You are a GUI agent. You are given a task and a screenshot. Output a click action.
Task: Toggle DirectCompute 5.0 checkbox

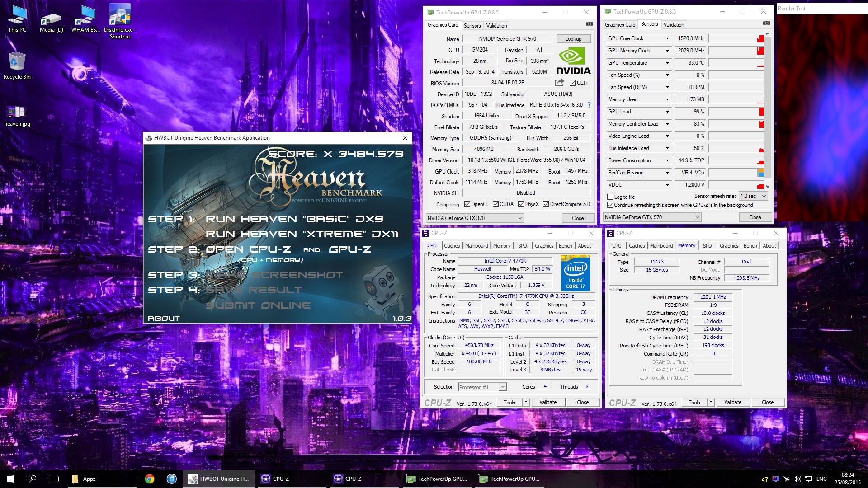point(546,204)
